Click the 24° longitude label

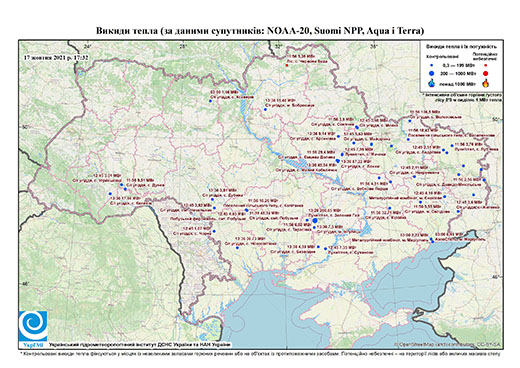(x=88, y=47)
